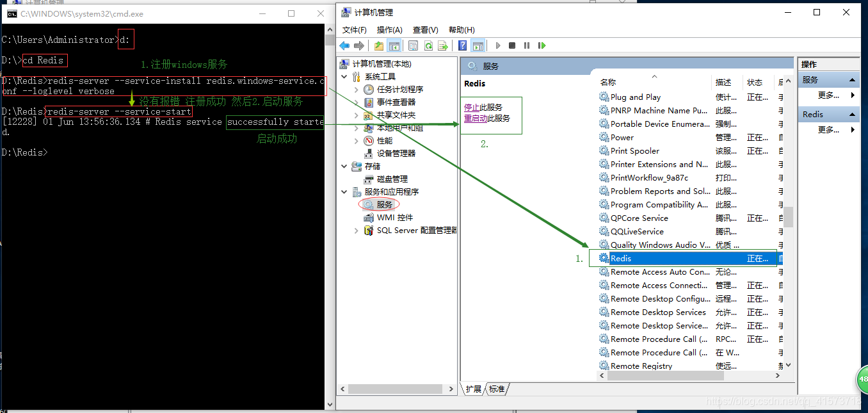Screen dimensions: 868x413
Task: Start service with the play icon
Action: pyautogui.click(x=497, y=45)
